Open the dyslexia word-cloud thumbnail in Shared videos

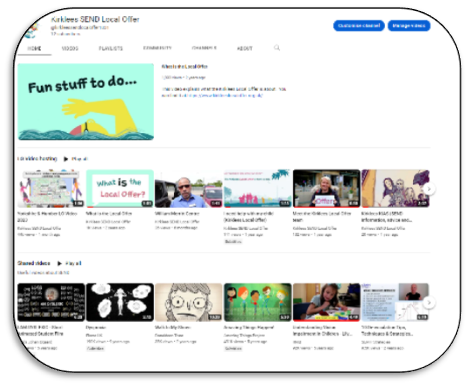pos(51,302)
